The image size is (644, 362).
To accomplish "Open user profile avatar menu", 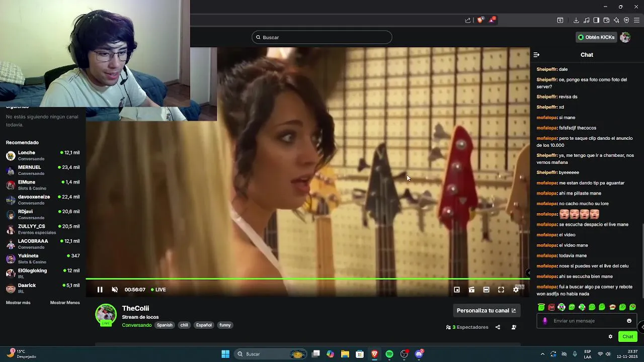I will point(625,37).
